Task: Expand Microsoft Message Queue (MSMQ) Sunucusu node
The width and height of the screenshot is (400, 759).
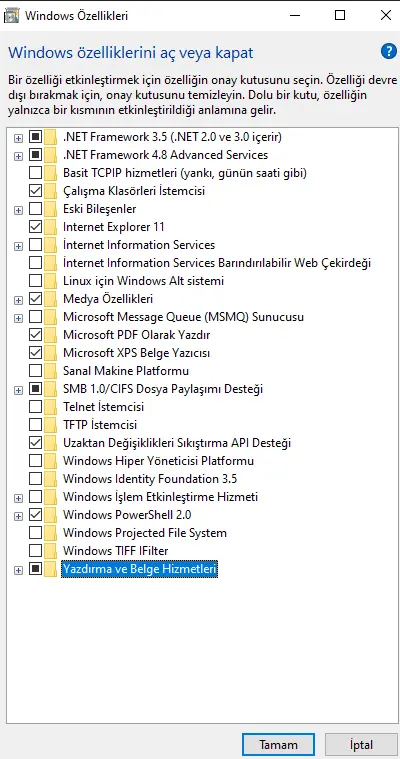Action: tap(18, 318)
